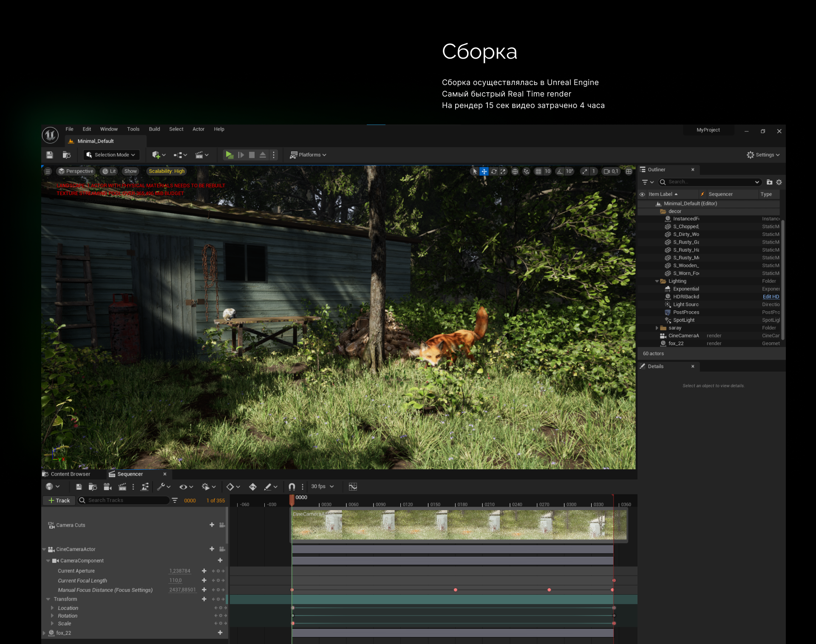Click the Sequencer key-all-tracks icon

(252, 487)
